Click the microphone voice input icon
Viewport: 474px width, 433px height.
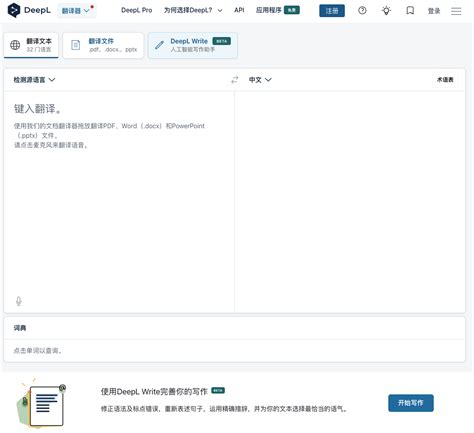coord(19,301)
